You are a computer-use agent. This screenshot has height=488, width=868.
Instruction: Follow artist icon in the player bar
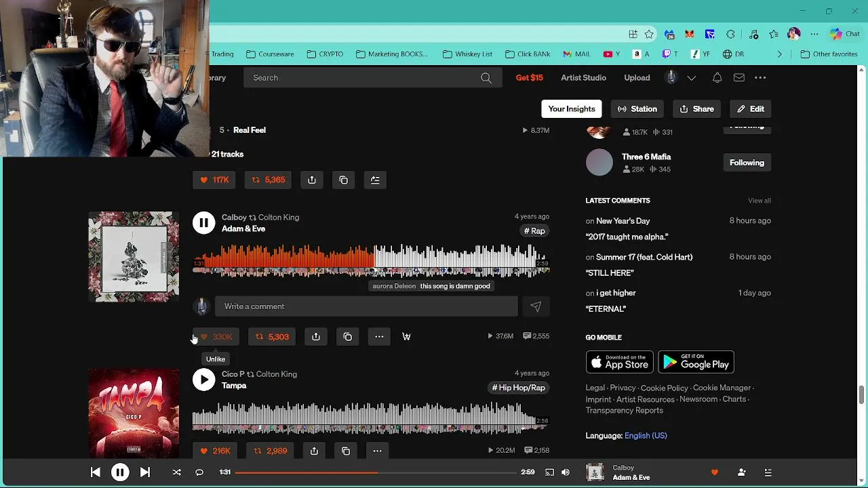[x=741, y=472]
